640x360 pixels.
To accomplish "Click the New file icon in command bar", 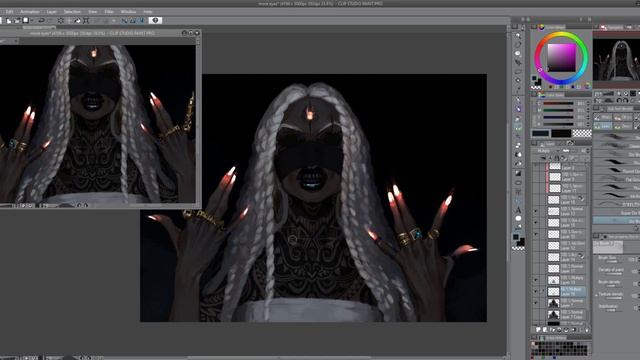I will pos(8,20).
